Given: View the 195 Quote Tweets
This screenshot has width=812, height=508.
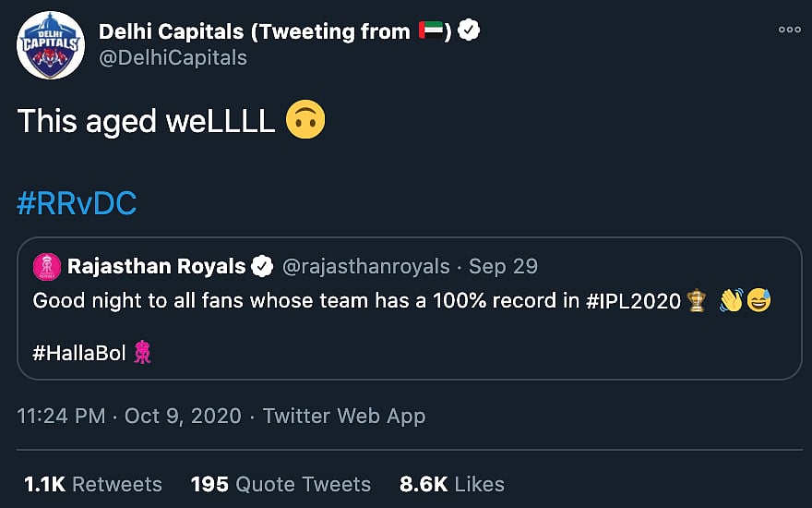Looking at the screenshot, I should pos(281,484).
